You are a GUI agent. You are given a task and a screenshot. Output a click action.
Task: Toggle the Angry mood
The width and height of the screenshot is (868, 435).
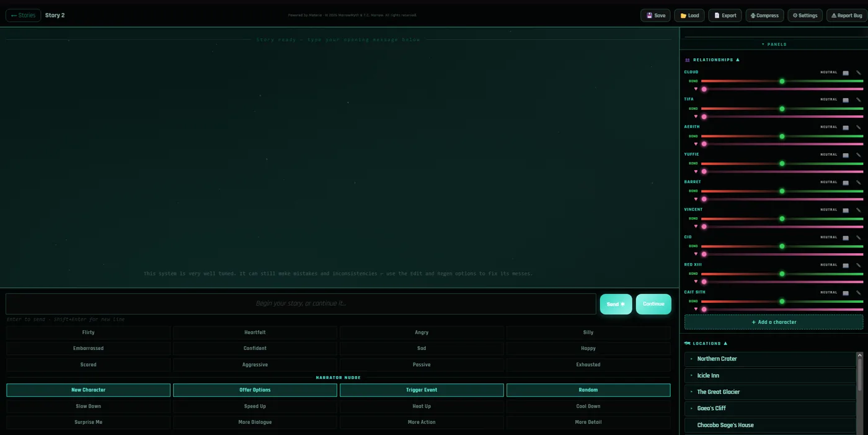point(422,333)
